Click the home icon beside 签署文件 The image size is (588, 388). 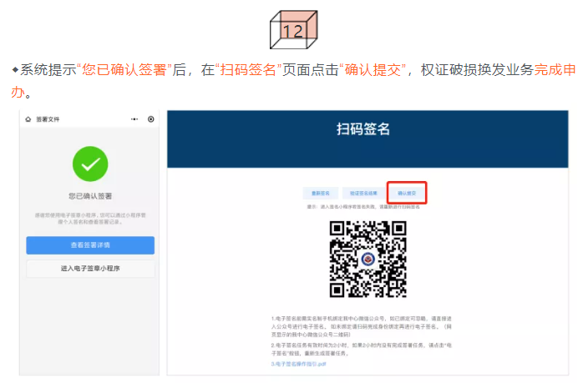click(x=28, y=119)
